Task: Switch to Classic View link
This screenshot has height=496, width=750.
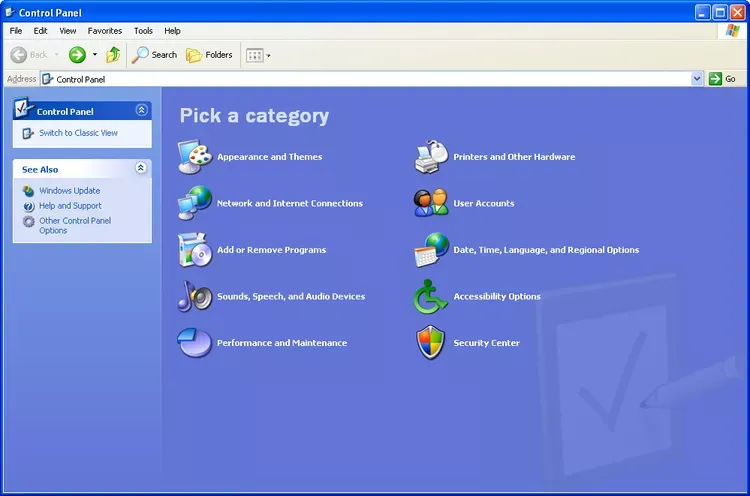Action: [78, 133]
